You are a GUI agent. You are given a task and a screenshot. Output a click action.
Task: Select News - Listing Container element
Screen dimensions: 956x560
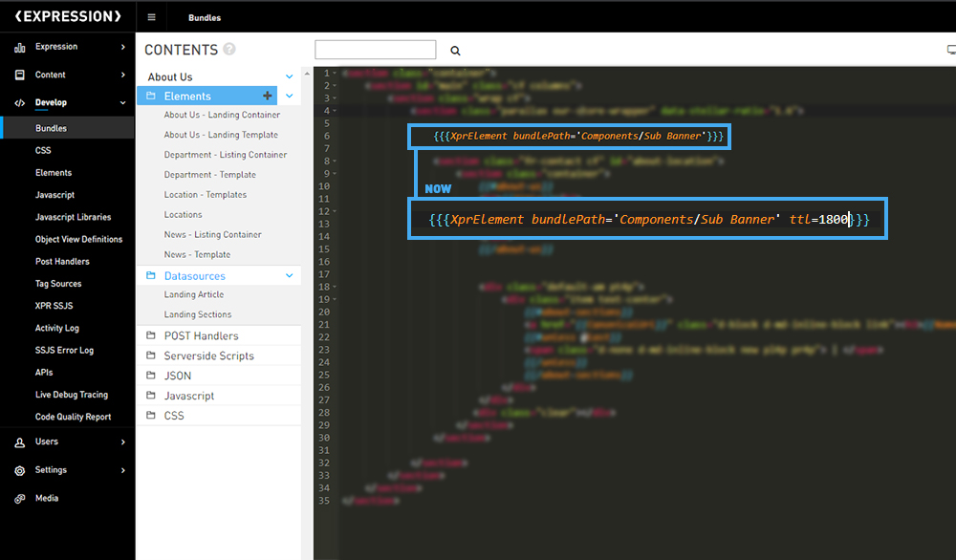(213, 234)
